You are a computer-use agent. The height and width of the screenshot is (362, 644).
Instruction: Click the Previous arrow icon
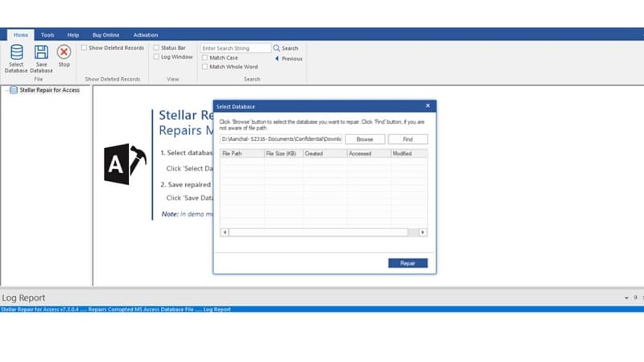tap(277, 59)
